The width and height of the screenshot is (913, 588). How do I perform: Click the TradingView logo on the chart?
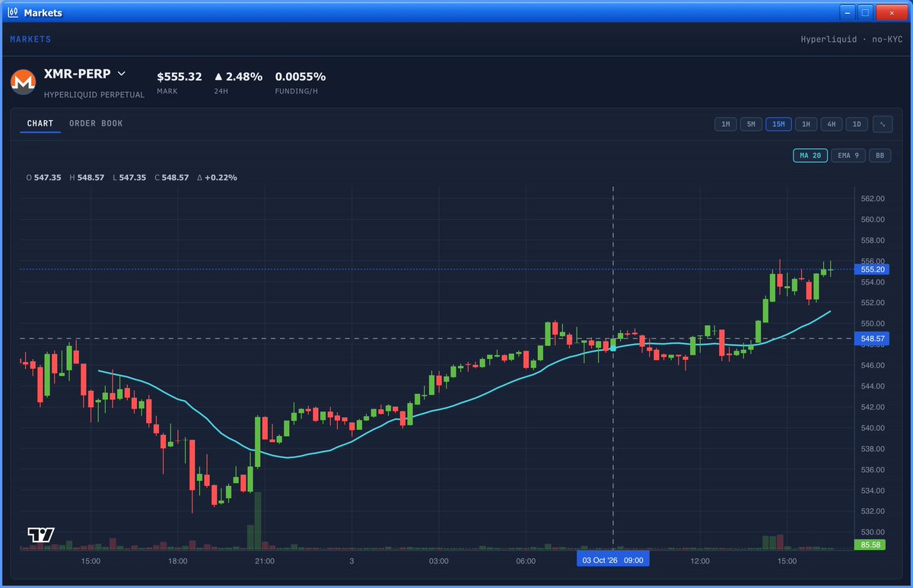(41, 534)
